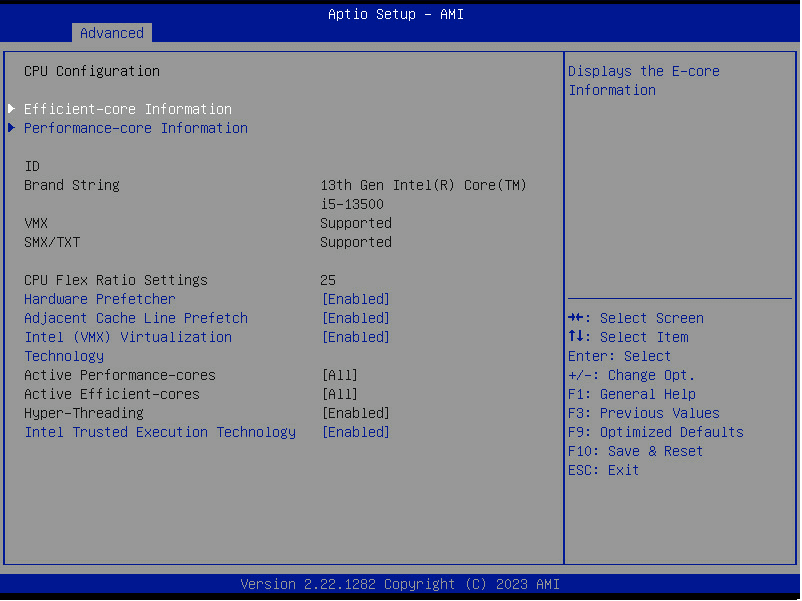Click the CPU Configuration heading
This screenshot has width=802, height=601.
[x=92, y=71]
